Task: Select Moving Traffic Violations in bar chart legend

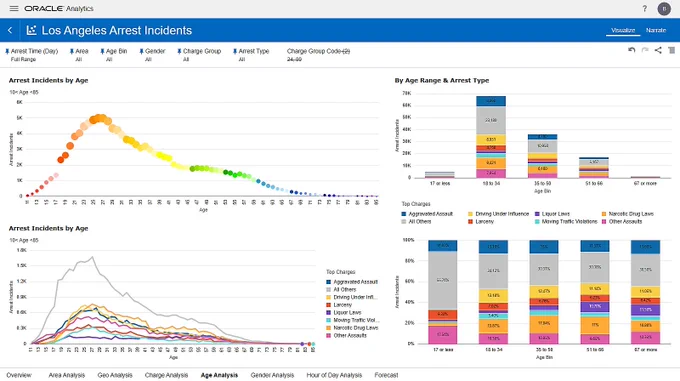Action: coord(566,221)
